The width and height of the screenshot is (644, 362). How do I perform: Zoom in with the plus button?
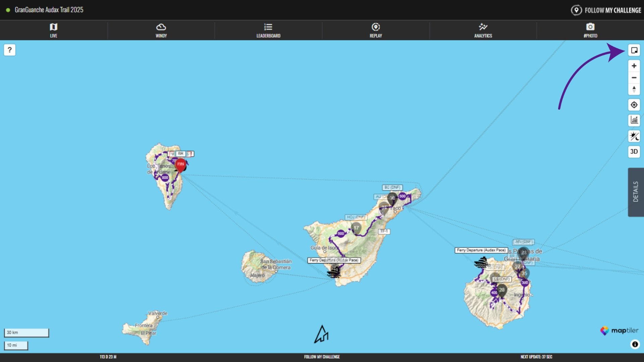coord(634,66)
